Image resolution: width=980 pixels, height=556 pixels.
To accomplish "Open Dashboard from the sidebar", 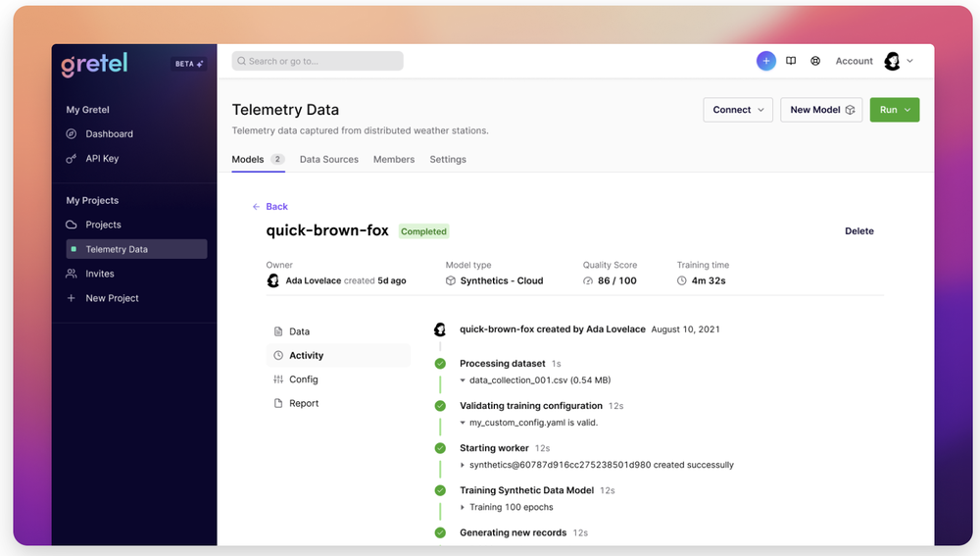I will tap(109, 134).
